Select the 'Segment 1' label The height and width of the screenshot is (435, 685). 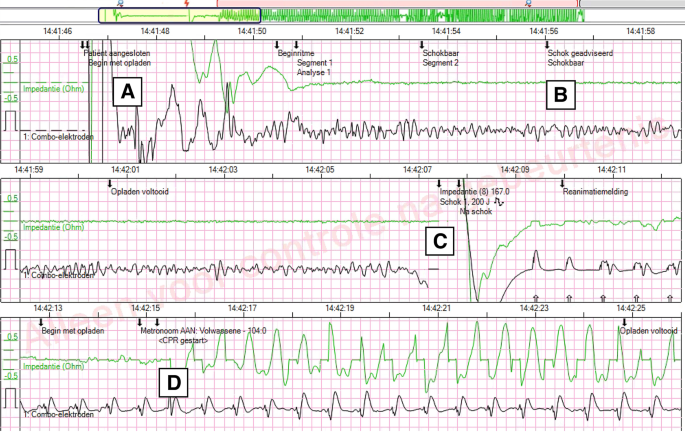315,63
